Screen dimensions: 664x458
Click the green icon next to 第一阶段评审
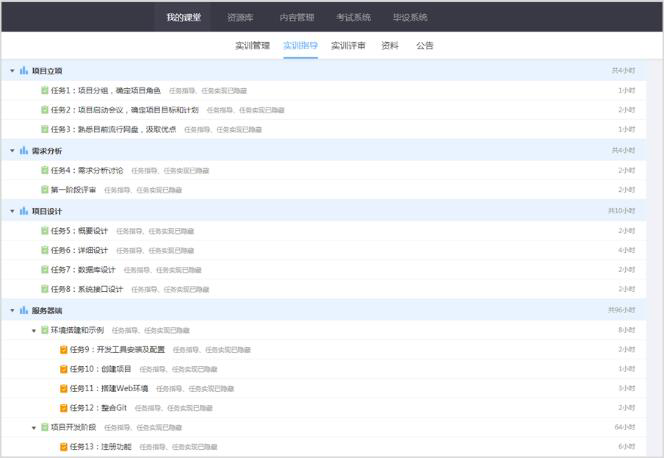(45, 190)
